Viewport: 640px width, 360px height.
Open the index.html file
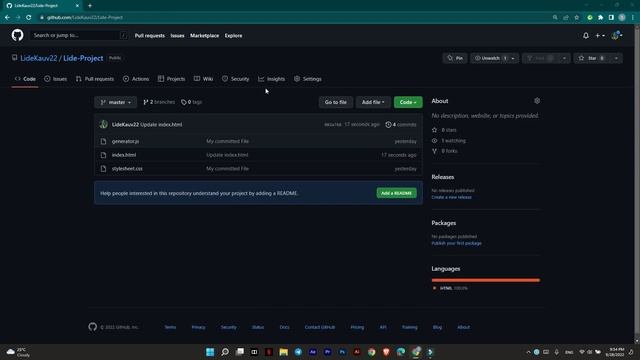tap(124, 155)
